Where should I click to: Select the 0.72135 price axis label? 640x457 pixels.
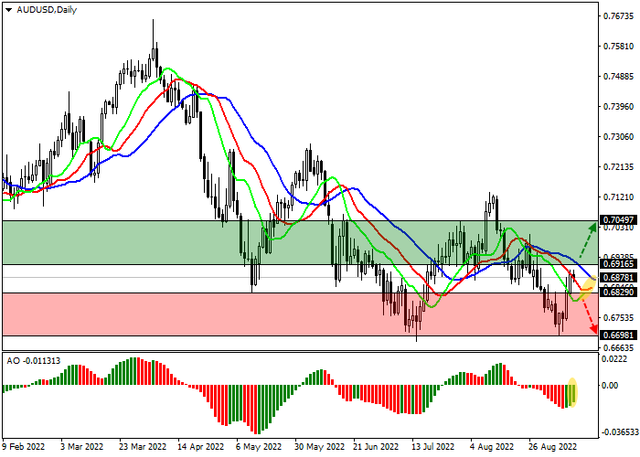click(619, 167)
